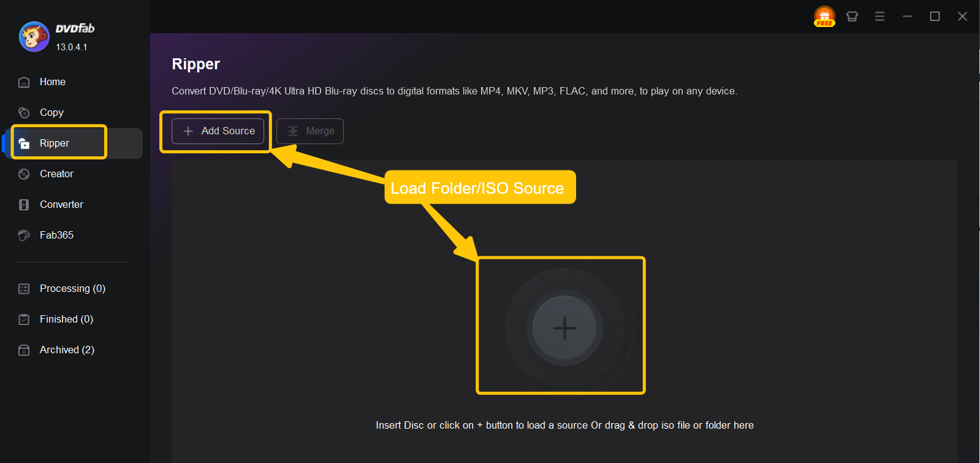Open the Archived (2) list
Screen dimensions: 980x463
[x=67, y=350]
